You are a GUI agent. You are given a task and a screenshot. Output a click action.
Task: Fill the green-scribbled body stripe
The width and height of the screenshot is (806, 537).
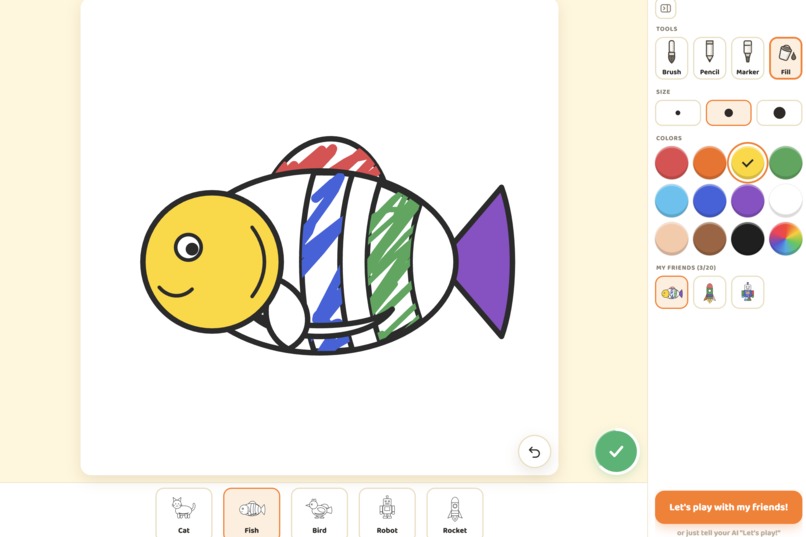393,257
